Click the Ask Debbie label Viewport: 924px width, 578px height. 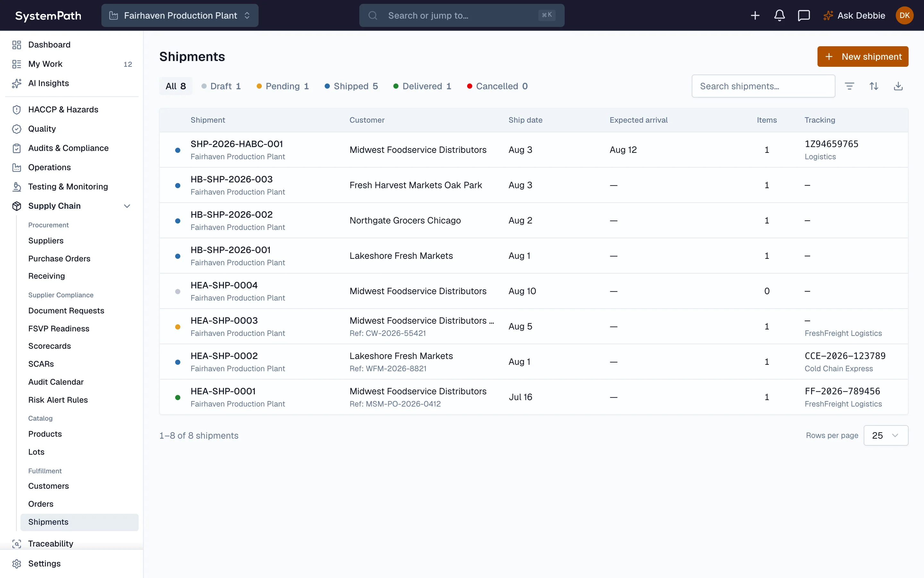tap(861, 15)
